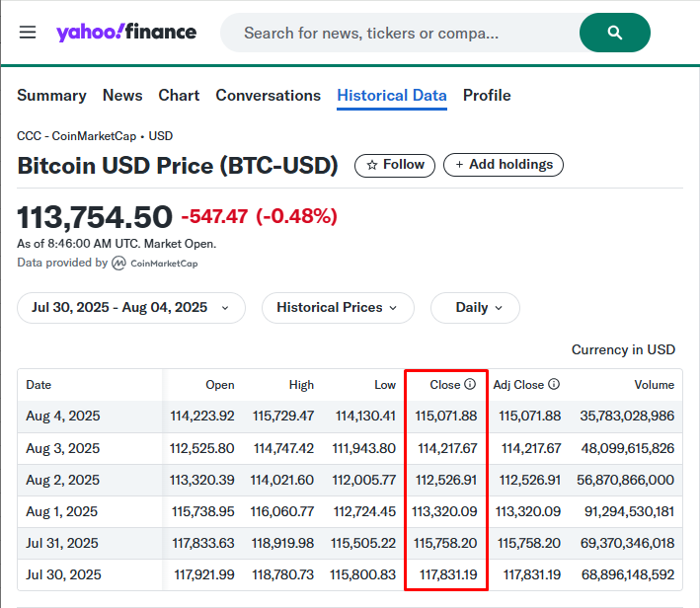The width and height of the screenshot is (700, 608).
Task: Click volume 56,870,866,000
Action: click(625, 480)
